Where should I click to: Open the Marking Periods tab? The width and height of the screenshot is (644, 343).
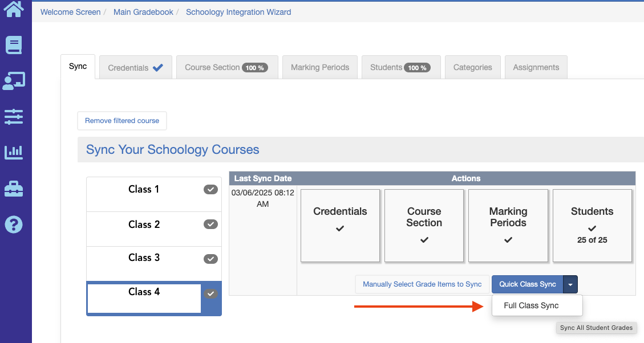(x=319, y=68)
